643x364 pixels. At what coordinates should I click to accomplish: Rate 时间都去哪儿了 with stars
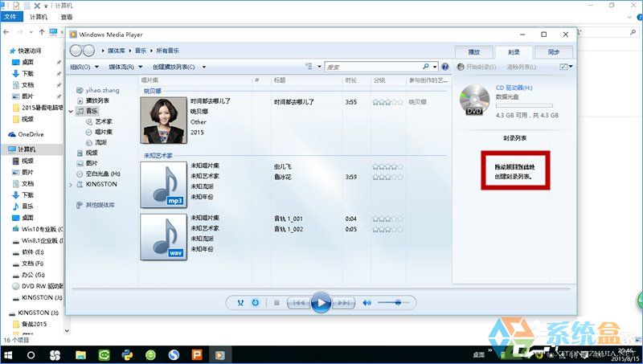[387, 102]
